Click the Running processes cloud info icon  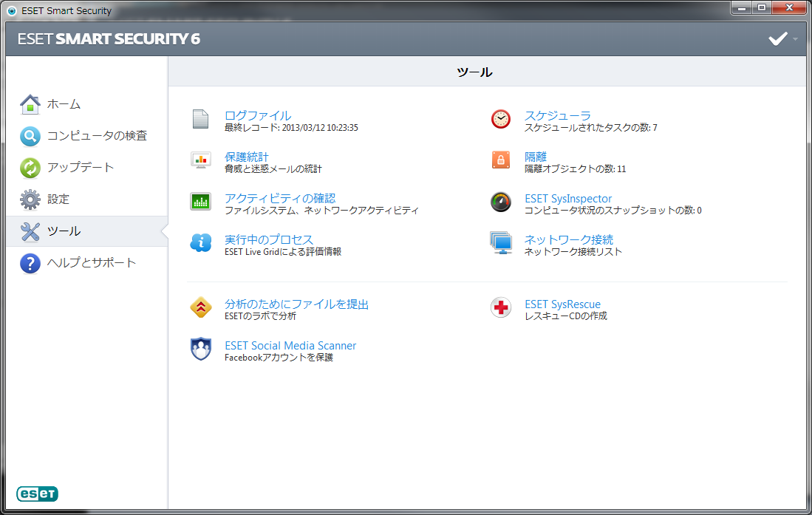click(200, 242)
